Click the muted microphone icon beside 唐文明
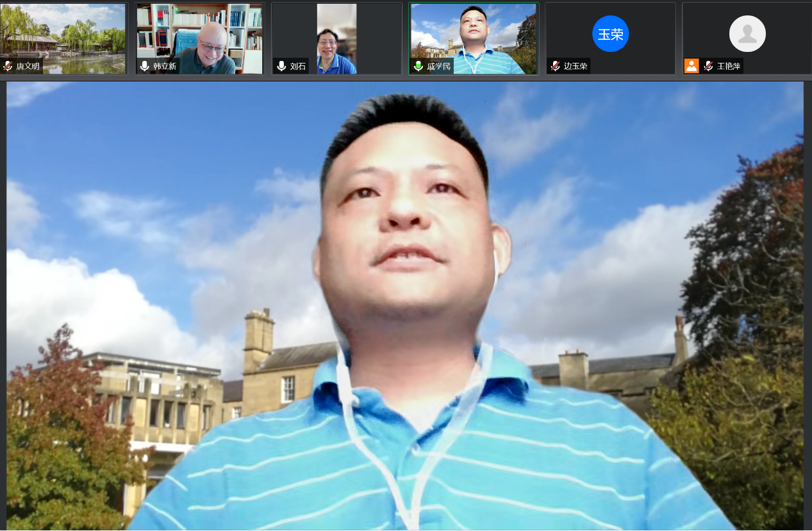Viewport: 812px width, 531px height. [8, 66]
